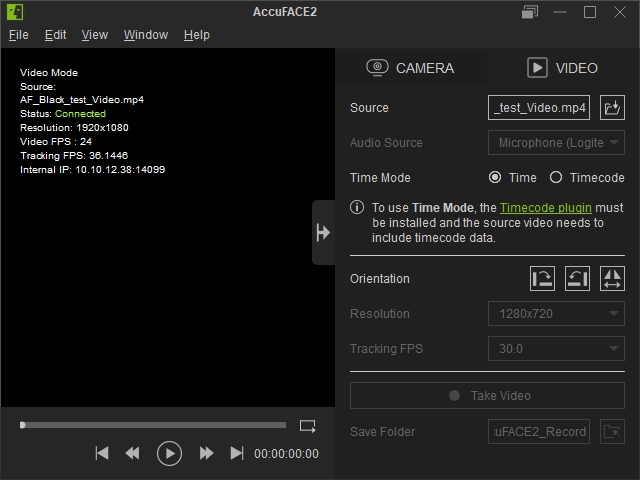
Task: Open the Timecode plugin link
Action: [546, 208]
